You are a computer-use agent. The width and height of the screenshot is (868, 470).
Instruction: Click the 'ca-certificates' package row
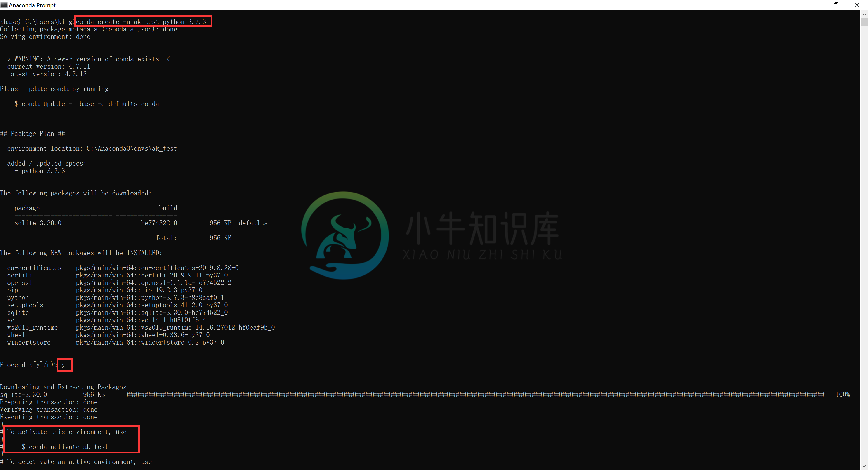click(123, 268)
